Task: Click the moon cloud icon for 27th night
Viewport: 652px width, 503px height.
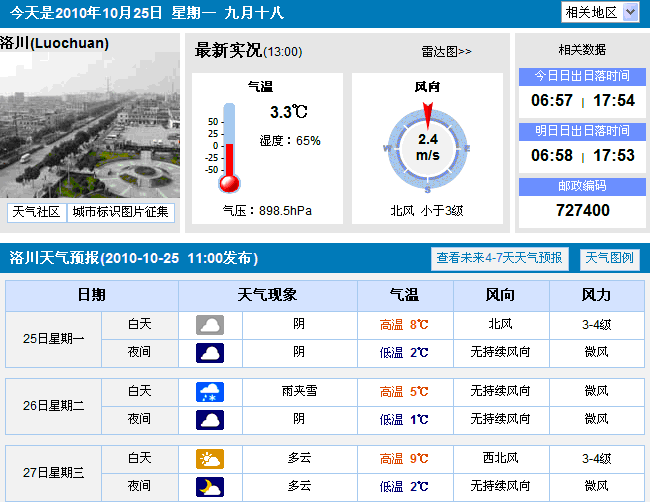Action: [210, 486]
